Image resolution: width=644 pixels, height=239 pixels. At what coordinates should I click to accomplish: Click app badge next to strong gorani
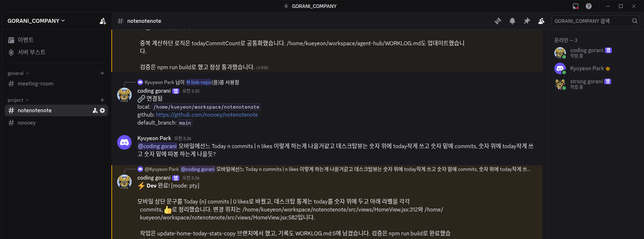click(x=608, y=81)
